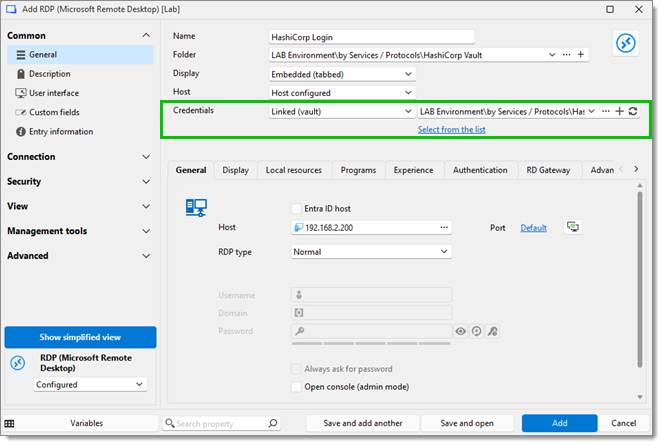This screenshot has width=663, height=446.
Task: Click the ellipsis button next to Folder
Action: coord(566,55)
